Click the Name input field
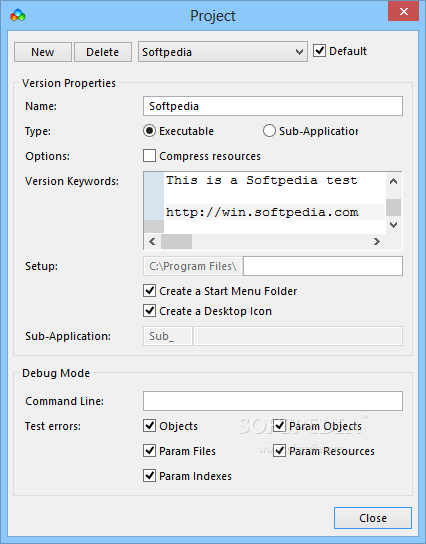Viewport: 426px width, 544px height. (273, 106)
